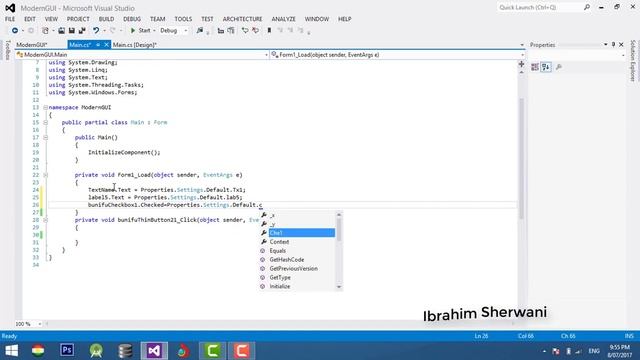Click the decrease indent toolbar icon
The height and width of the screenshot is (360, 640).
(221, 31)
